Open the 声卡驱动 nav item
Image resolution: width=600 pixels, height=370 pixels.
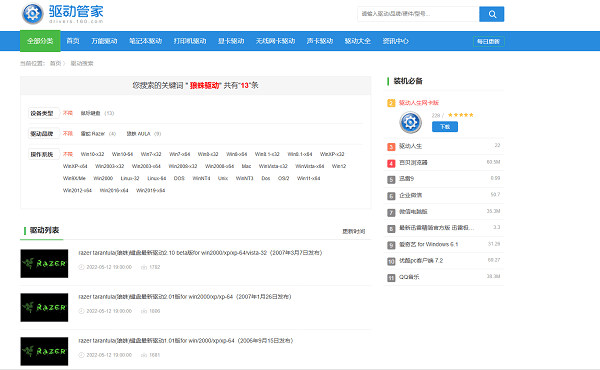(x=320, y=41)
